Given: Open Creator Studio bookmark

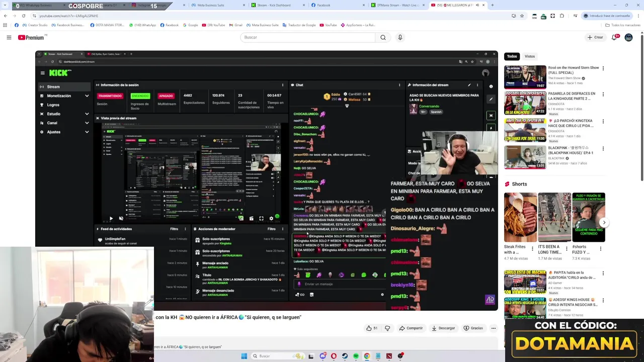Looking at the screenshot, I should pyautogui.click(x=35, y=25).
